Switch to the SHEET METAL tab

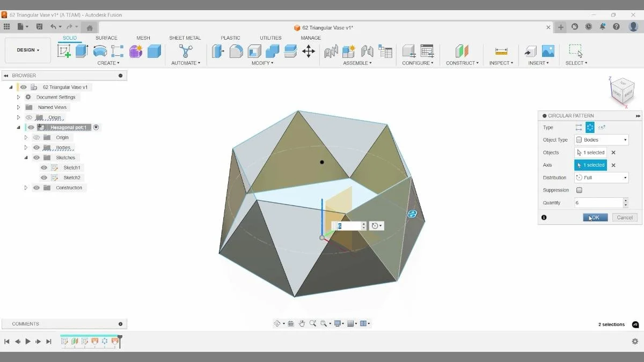click(x=185, y=38)
